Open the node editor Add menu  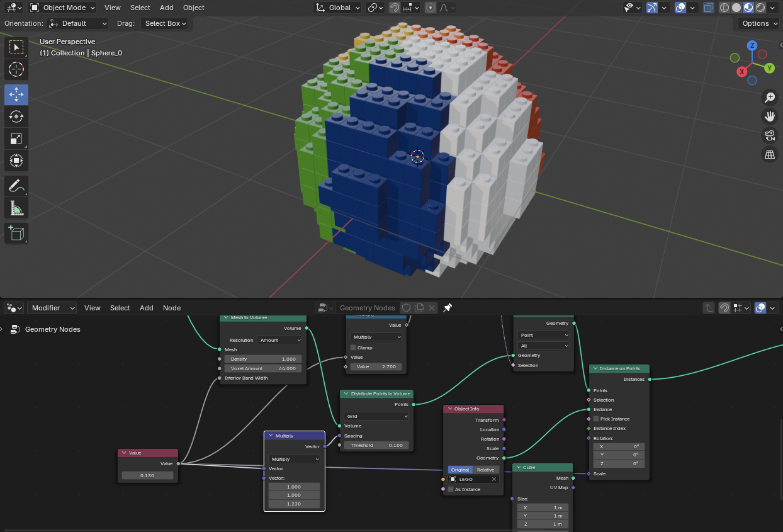click(147, 308)
